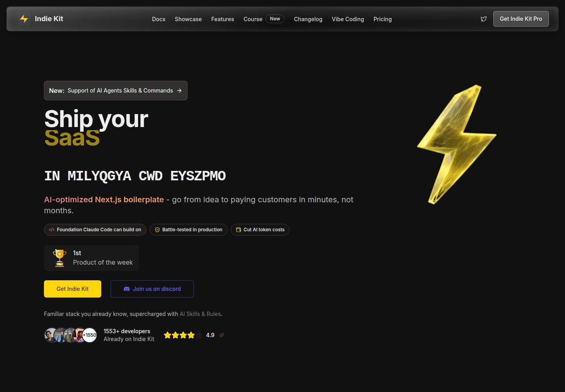This screenshot has width=565, height=392.
Task: Open the Twitter bird icon link
Action: pyautogui.click(x=484, y=19)
